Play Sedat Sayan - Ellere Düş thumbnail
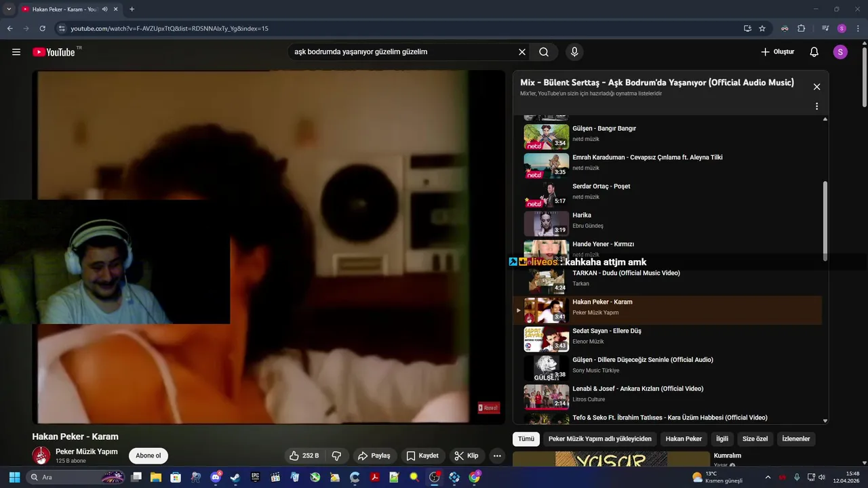Image resolution: width=868 pixels, height=488 pixels. click(547, 339)
